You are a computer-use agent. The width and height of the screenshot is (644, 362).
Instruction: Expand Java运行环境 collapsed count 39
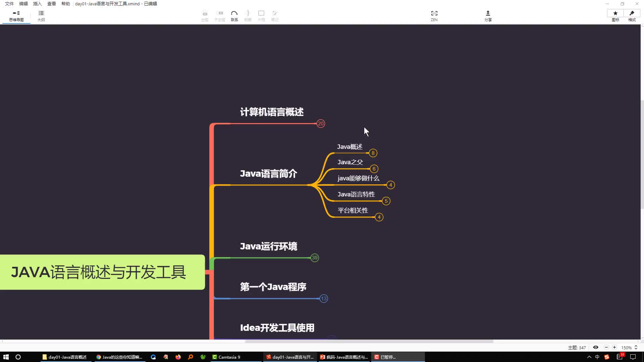pos(315,258)
